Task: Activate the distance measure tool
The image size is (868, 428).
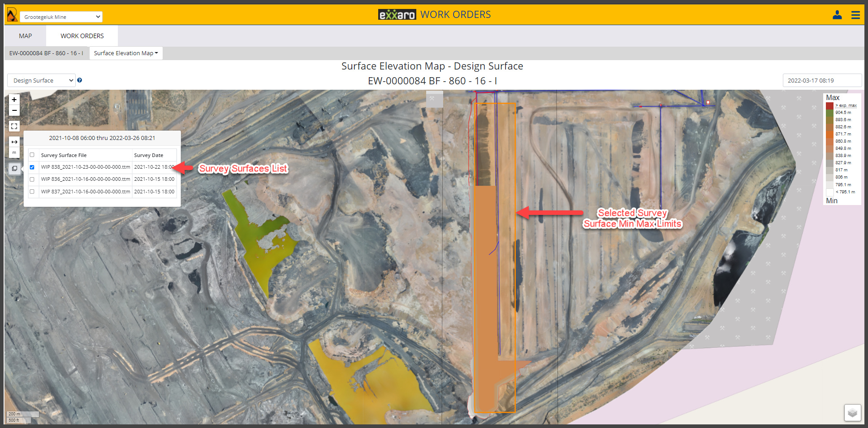Action: click(x=14, y=142)
